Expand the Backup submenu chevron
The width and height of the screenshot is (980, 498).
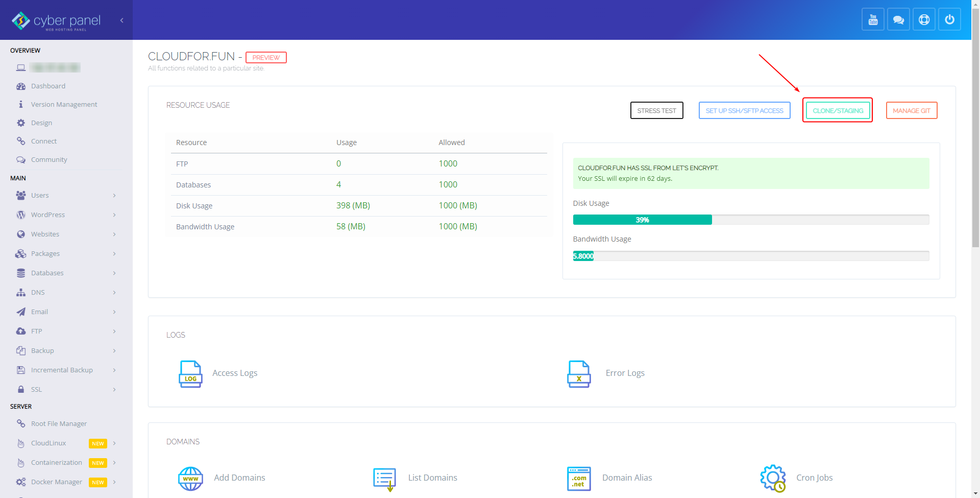point(114,351)
